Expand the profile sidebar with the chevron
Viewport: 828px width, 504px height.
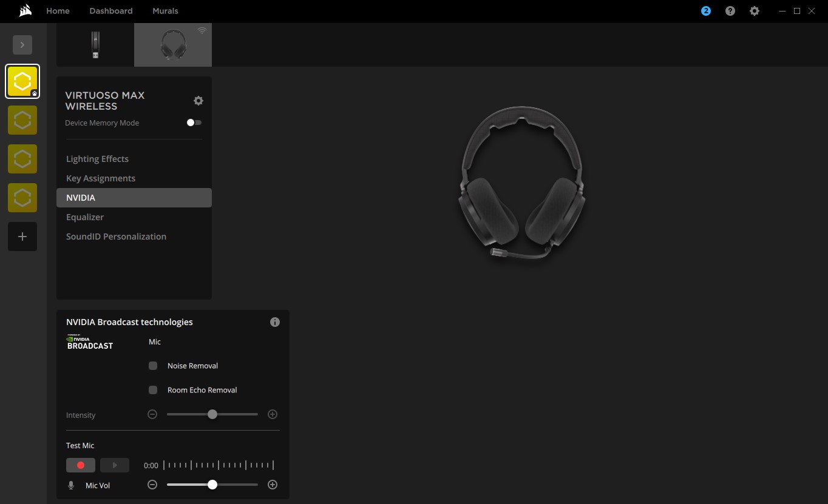(x=22, y=45)
